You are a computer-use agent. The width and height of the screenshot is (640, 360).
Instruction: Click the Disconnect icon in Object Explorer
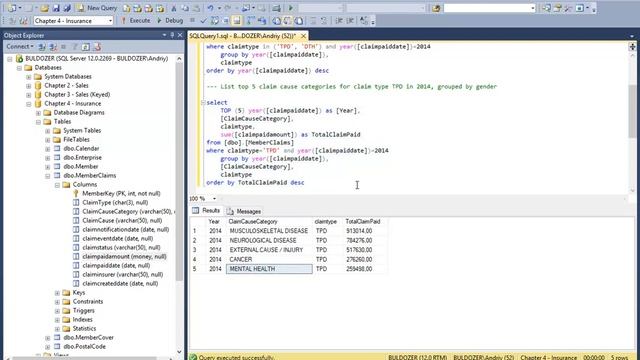coord(53,47)
